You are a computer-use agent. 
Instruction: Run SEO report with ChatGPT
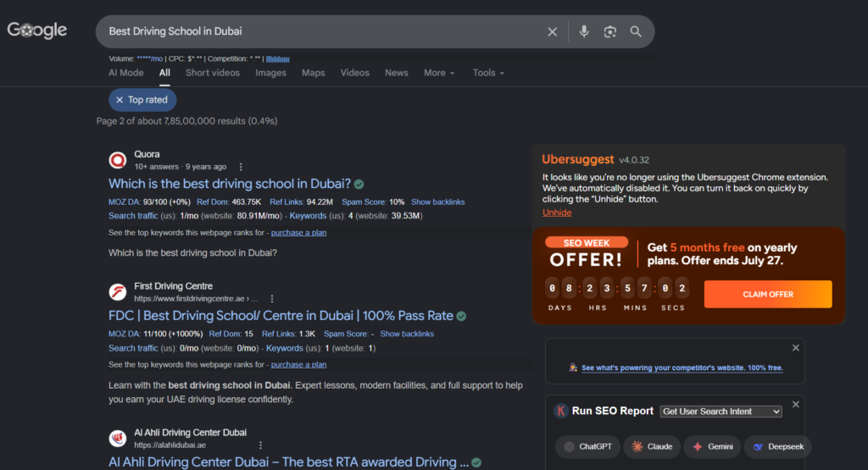[x=588, y=447]
